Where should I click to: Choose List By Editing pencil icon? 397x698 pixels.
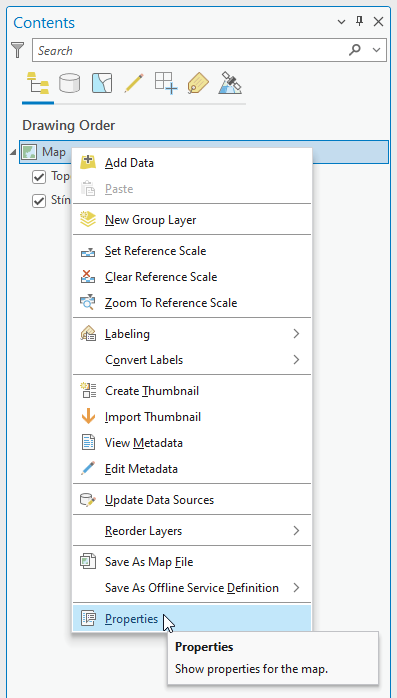(134, 83)
